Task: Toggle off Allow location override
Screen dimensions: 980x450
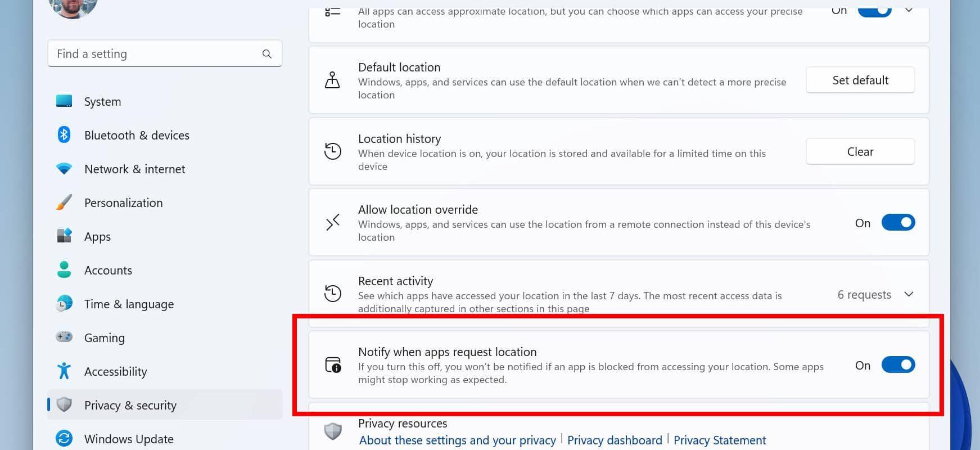Action: point(898,222)
